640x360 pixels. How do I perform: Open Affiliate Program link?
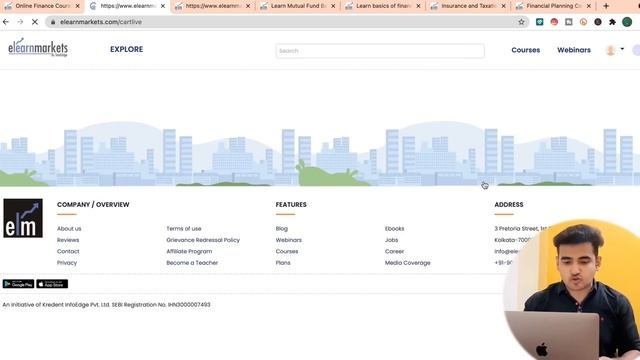189,251
